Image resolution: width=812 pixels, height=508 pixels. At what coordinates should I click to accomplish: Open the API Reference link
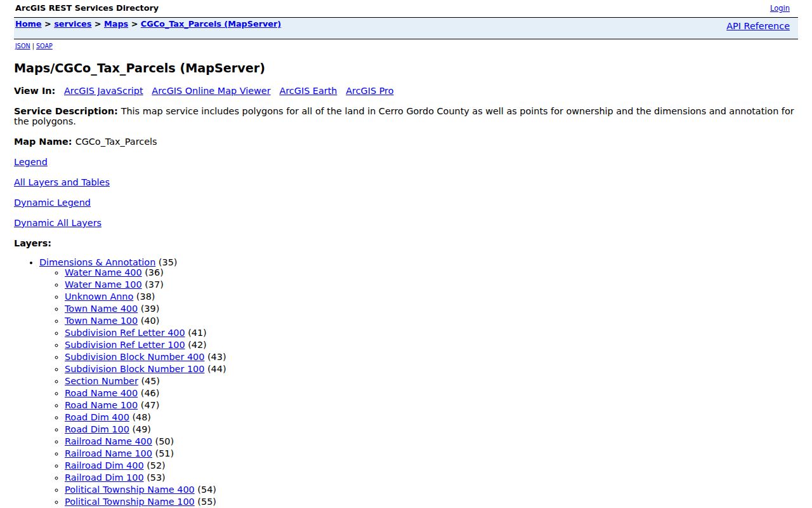pos(758,26)
